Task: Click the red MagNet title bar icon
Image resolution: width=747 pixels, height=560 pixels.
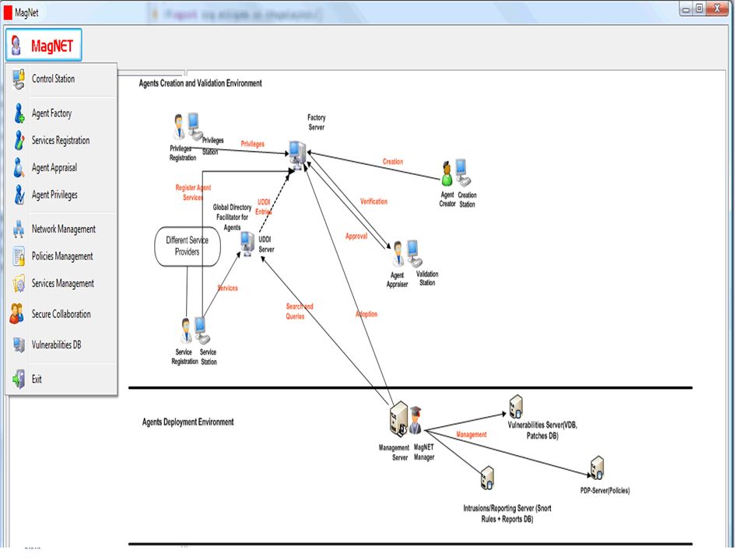Action: pyautogui.click(x=7, y=13)
